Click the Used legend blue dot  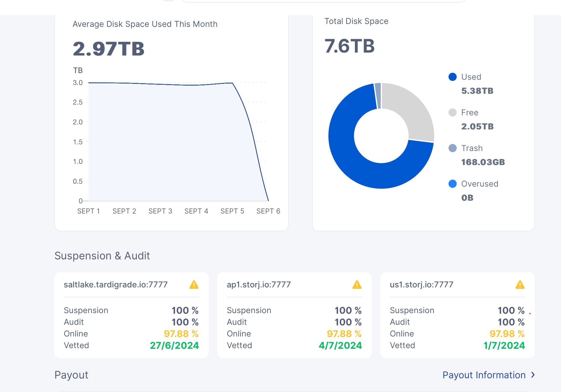tap(452, 77)
